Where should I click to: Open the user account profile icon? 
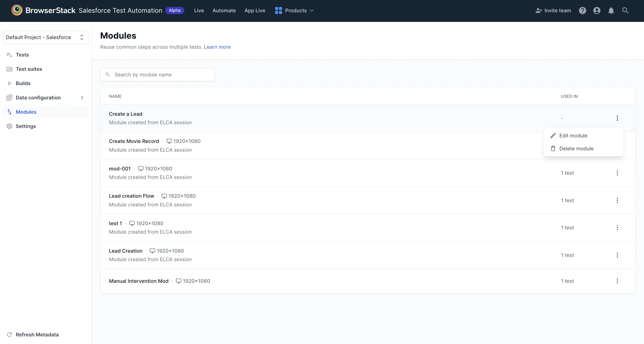[597, 10]
